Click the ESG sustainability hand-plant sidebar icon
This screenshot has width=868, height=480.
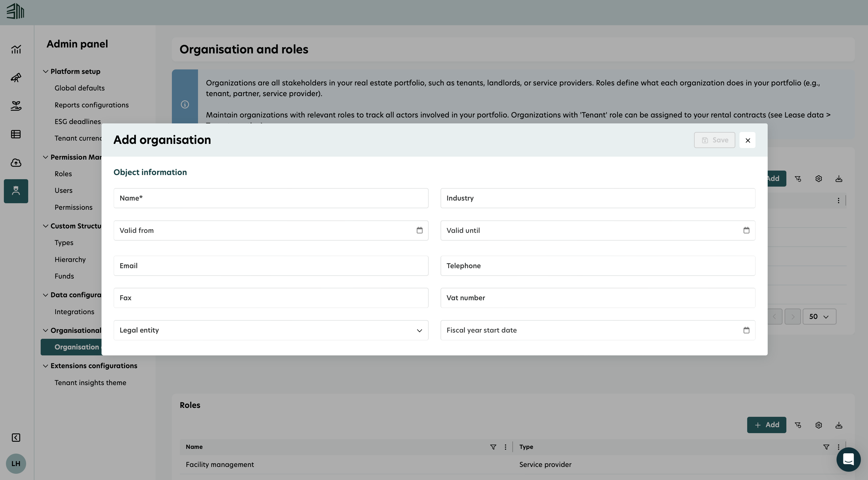tap(16, 106)
